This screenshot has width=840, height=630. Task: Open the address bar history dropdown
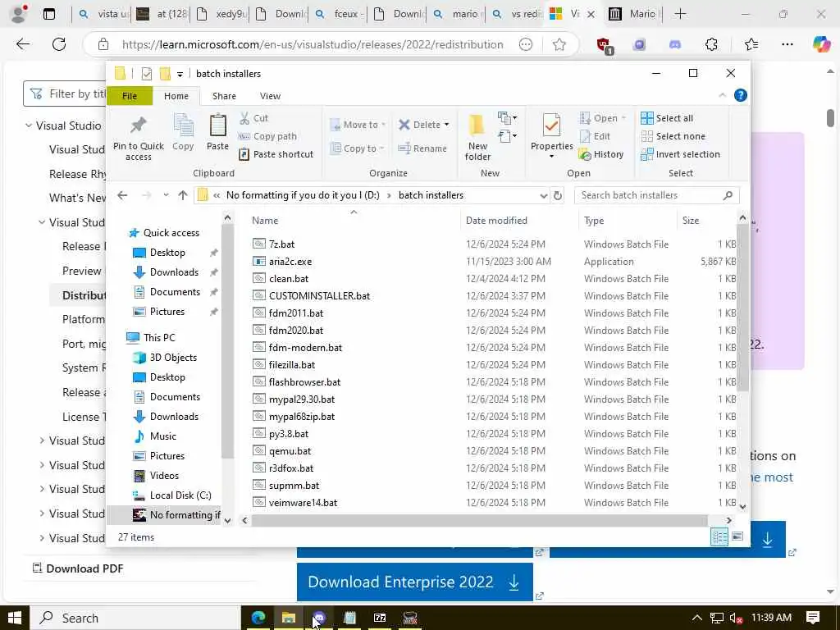543,195
